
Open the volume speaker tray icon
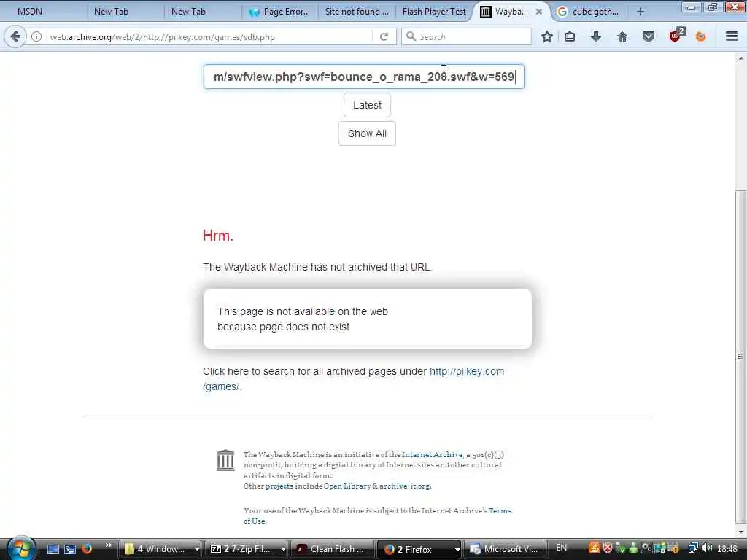706,548
